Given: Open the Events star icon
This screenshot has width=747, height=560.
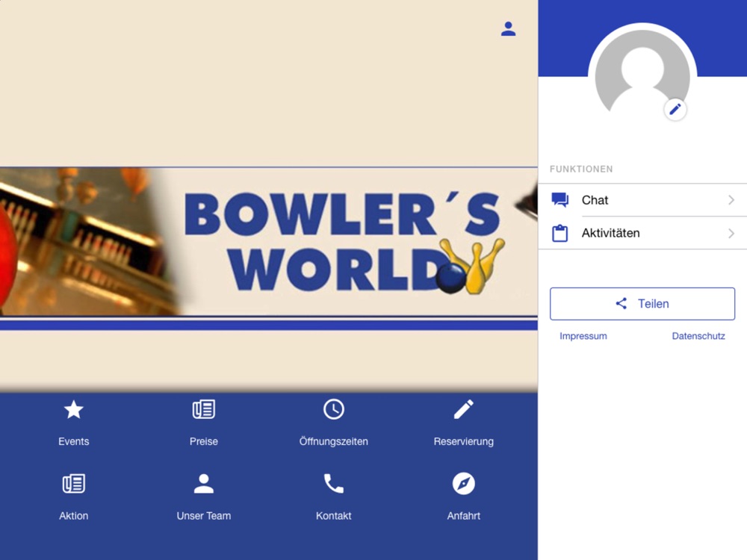Looking at the screenshot, I should 74,409.
